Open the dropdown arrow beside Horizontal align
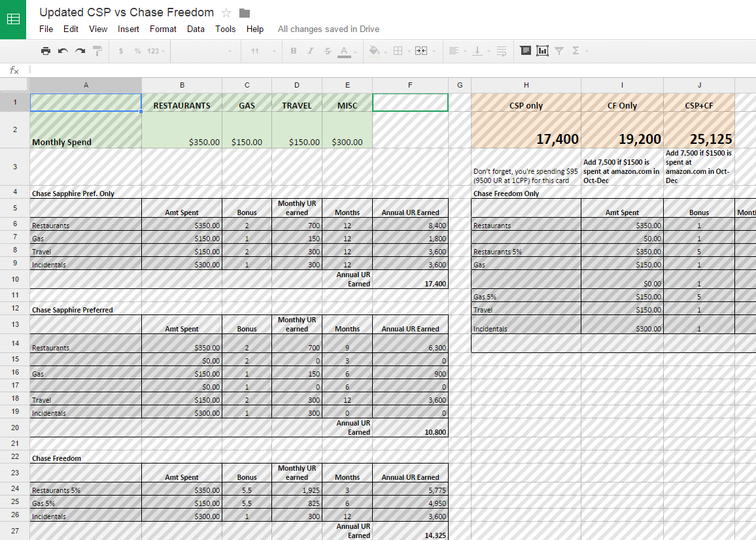 465,51
